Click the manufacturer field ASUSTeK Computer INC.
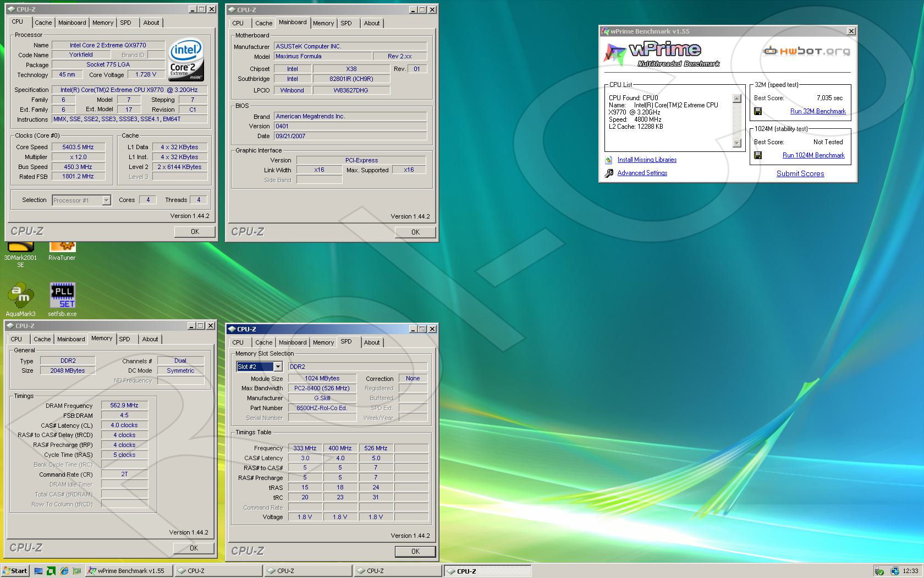 [350, 46]
